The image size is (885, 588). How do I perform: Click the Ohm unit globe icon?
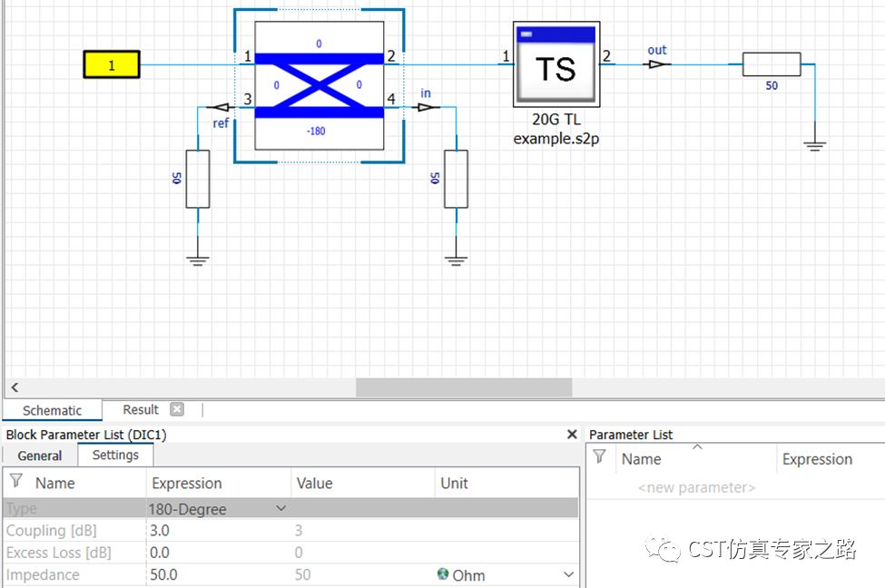click(443, 573)
